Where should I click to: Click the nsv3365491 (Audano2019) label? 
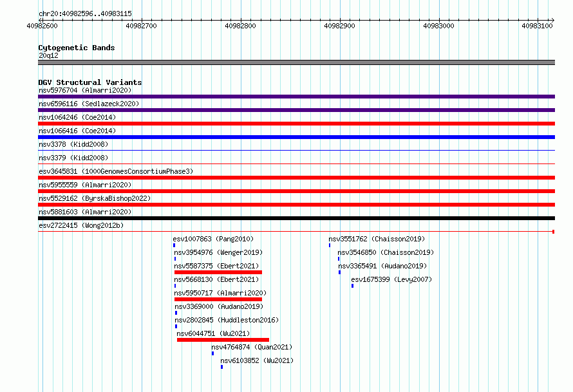pos(382,266)
